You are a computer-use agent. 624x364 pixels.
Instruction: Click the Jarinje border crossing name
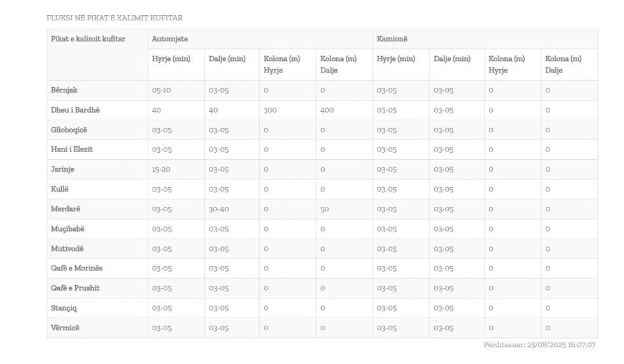[62, 169]
